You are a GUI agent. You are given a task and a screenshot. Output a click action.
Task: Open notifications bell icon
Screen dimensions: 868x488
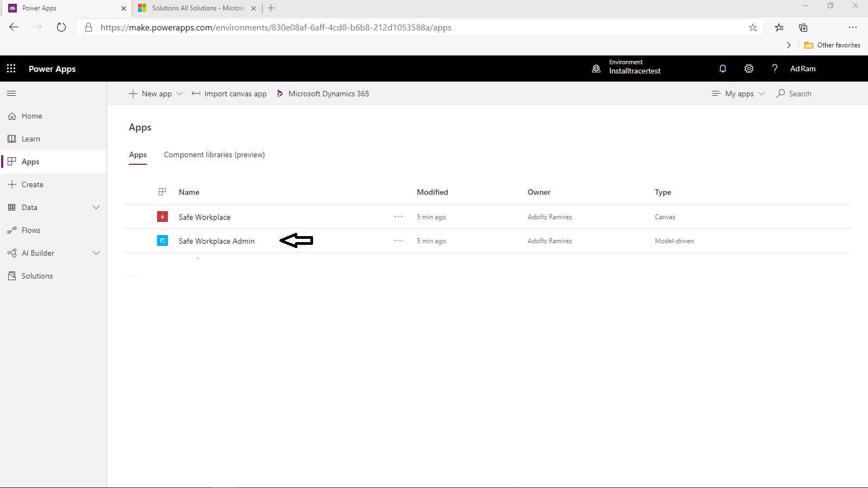(723, 69)
